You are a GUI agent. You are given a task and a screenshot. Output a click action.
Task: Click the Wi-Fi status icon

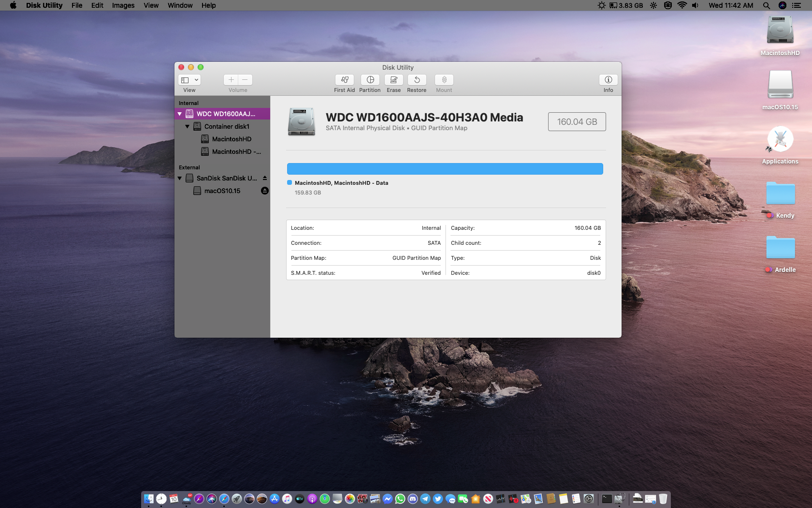[x=682, y=5]
